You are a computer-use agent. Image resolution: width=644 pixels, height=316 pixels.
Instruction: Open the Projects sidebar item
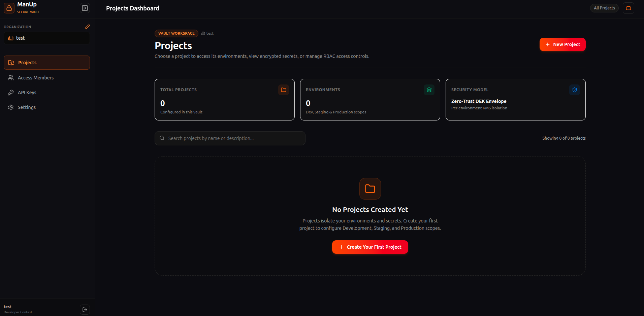pos(47,63)
